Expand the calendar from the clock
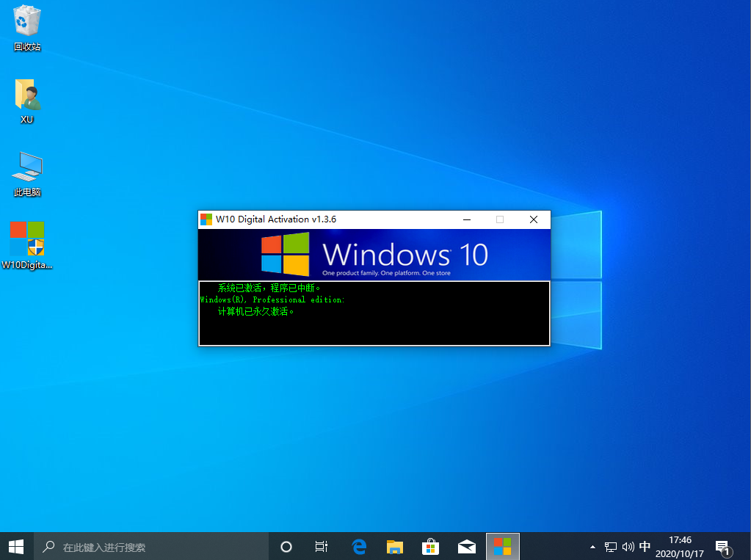751x560 pixels. tap(679, 546)
